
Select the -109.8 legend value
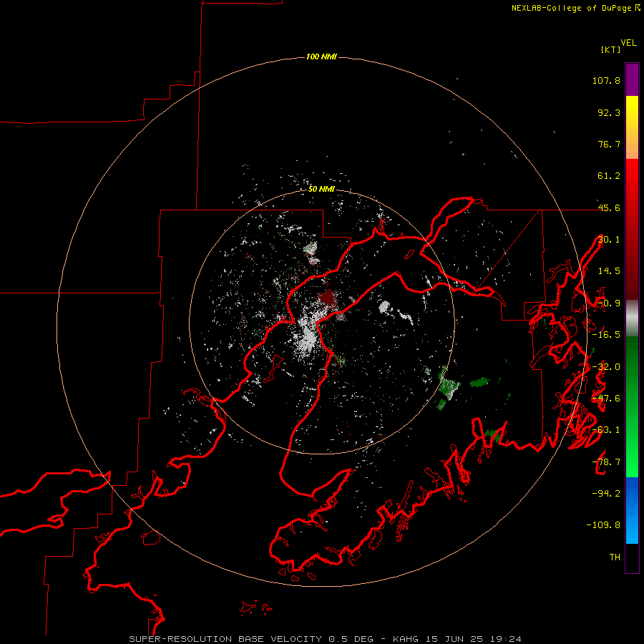603,525
